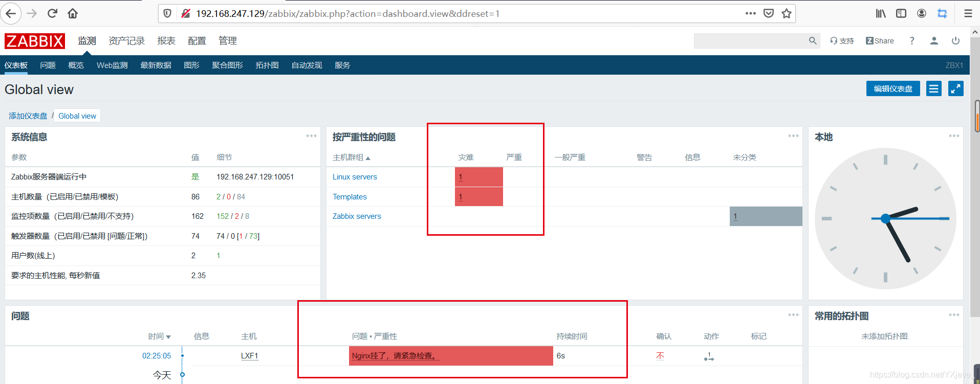Open the 报表 main menu

click(166, 41)
